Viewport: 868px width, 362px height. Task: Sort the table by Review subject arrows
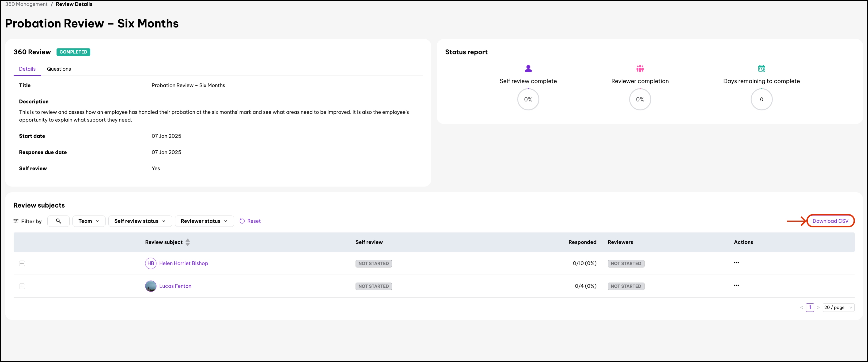(x=188, y=242)
